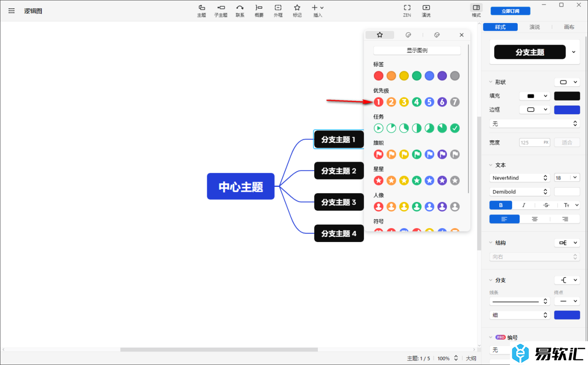Start presentation with 演说 icon

tap(426, 11)
